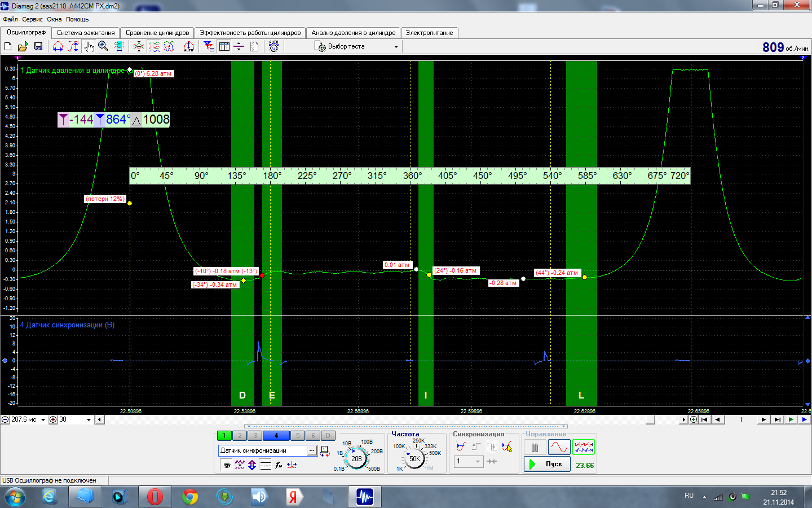Screen dimensions: 812x508
Task: Click the purple waveform filter icon
Action: [x=240, y=465]
